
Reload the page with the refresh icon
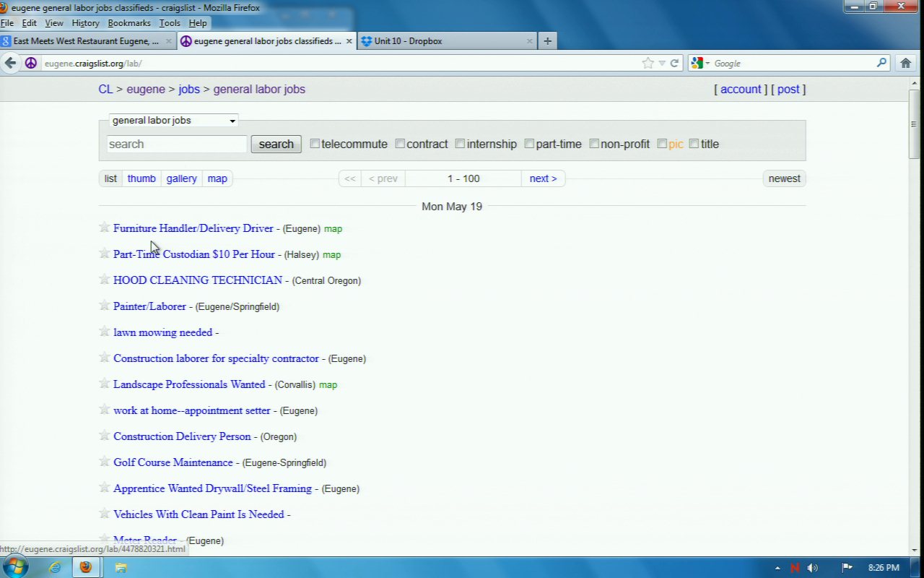point(674,63)
